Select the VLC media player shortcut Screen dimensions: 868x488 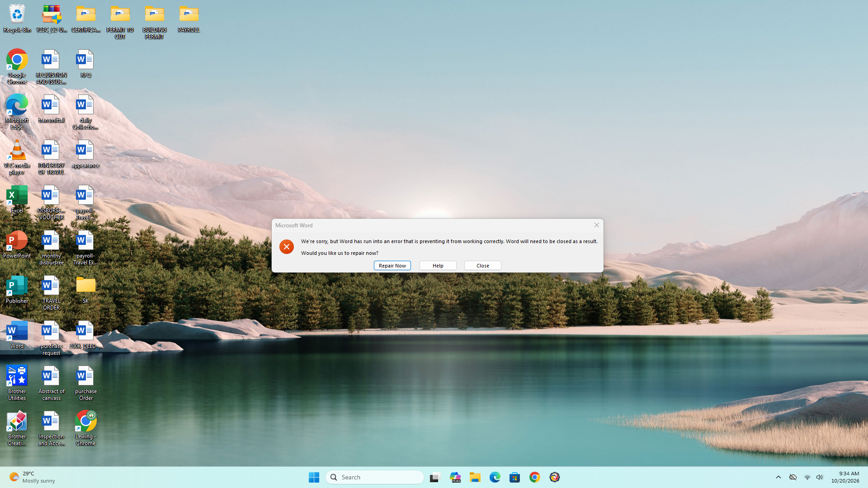(17, 157)
